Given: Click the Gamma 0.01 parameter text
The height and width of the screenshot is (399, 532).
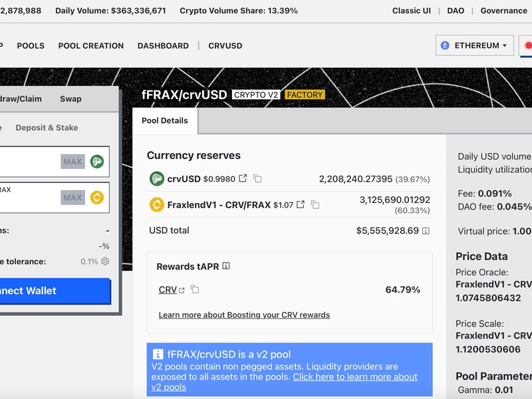Looking at the screenshot, I should coord(485,390).
